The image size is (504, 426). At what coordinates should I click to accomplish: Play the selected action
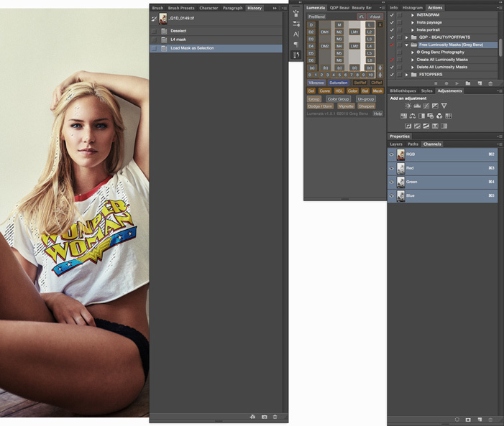pyautogui.click(x=457, y=83)
